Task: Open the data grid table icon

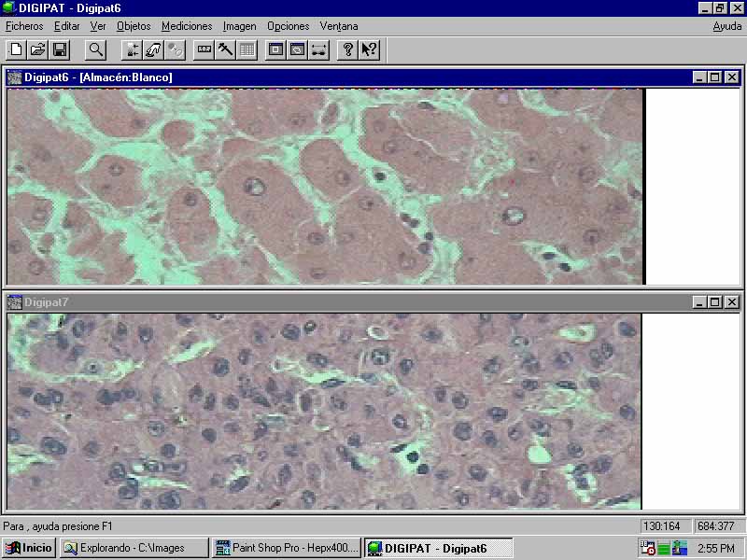Action: point(247,49)
